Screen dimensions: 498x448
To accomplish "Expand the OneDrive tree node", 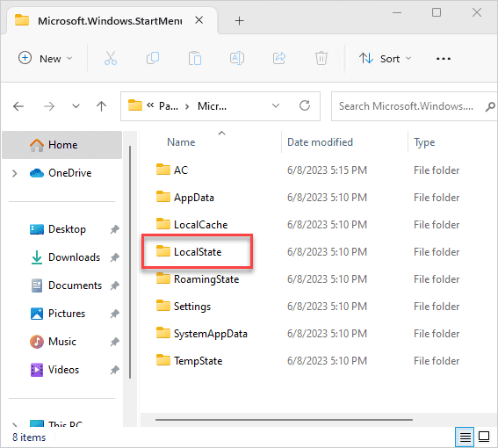I will click(15, 173).
